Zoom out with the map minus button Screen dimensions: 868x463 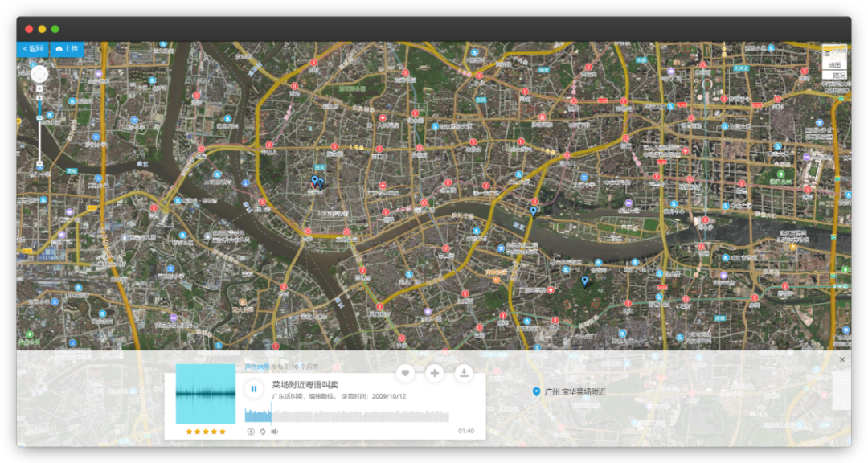tap(39, 165)
